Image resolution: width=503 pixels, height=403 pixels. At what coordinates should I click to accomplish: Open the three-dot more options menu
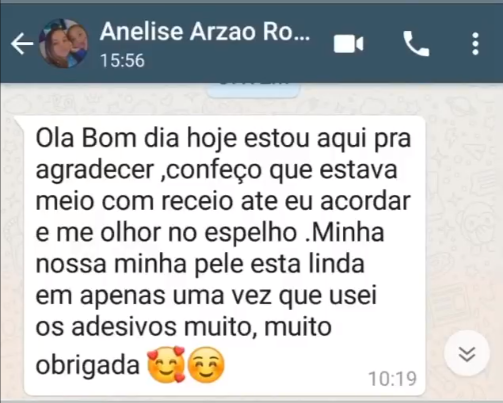coord(476,44)
